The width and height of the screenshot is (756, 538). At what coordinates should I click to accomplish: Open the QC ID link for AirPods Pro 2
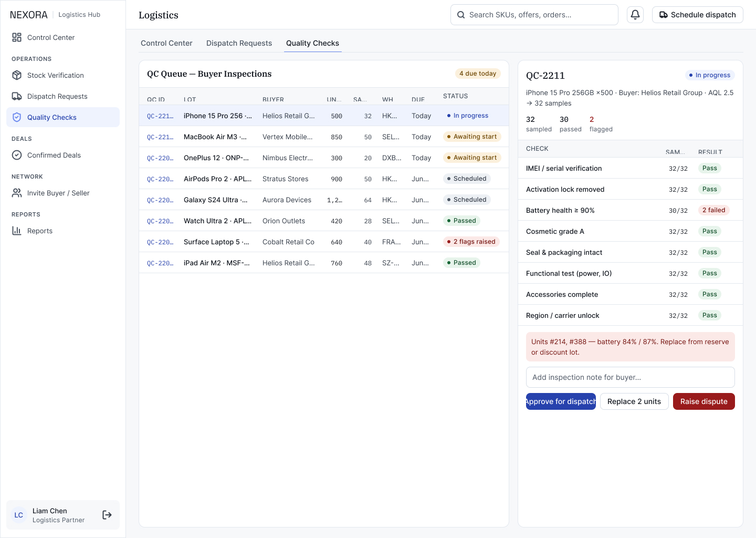pos(160,179)
